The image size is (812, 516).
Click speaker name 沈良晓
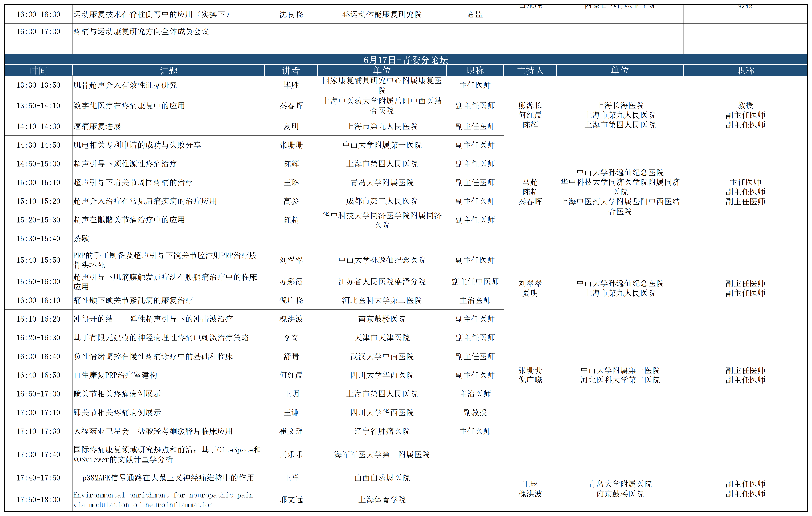[x=291, y=14]
